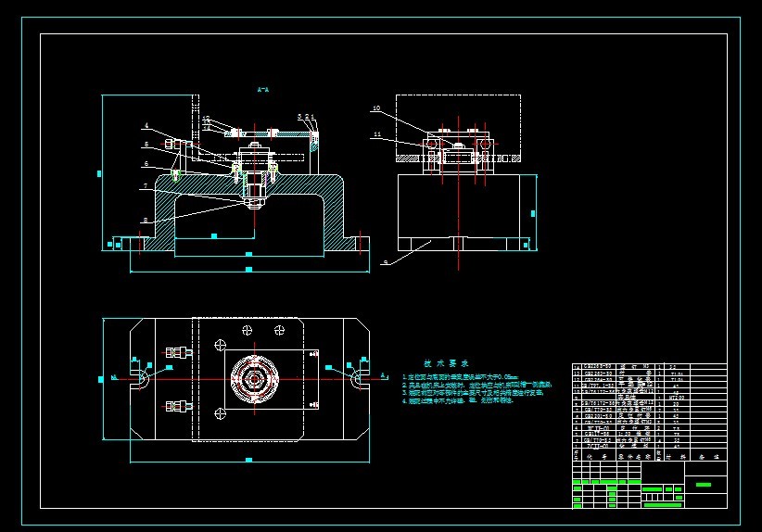The image size is (762, 532).
Task: Select part balloon number 7
Action: coord(146,186)
